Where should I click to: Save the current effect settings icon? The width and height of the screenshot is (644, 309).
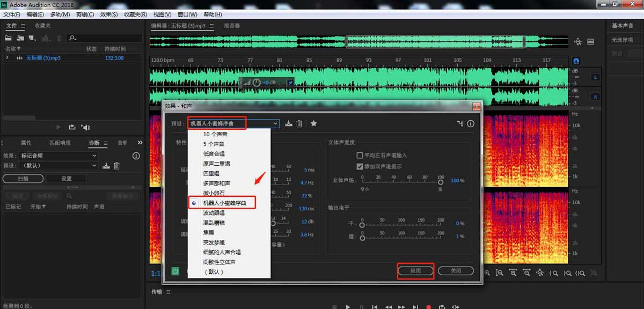coord(289,123)
